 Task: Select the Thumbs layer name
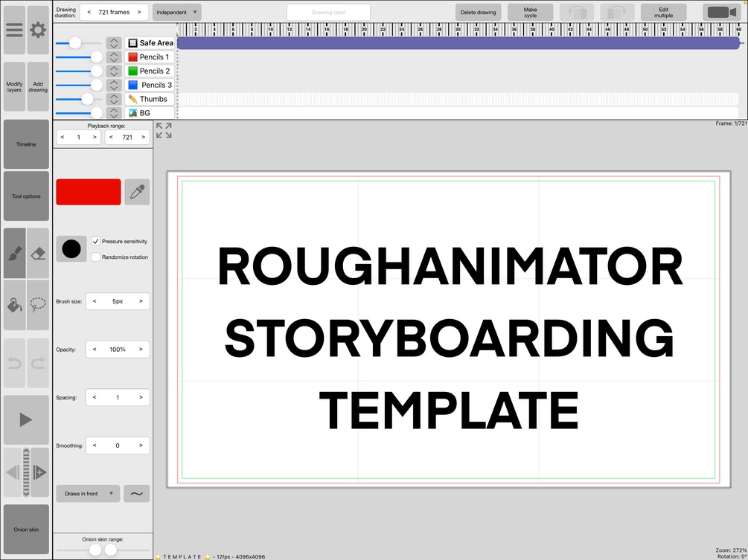point(153,99)
